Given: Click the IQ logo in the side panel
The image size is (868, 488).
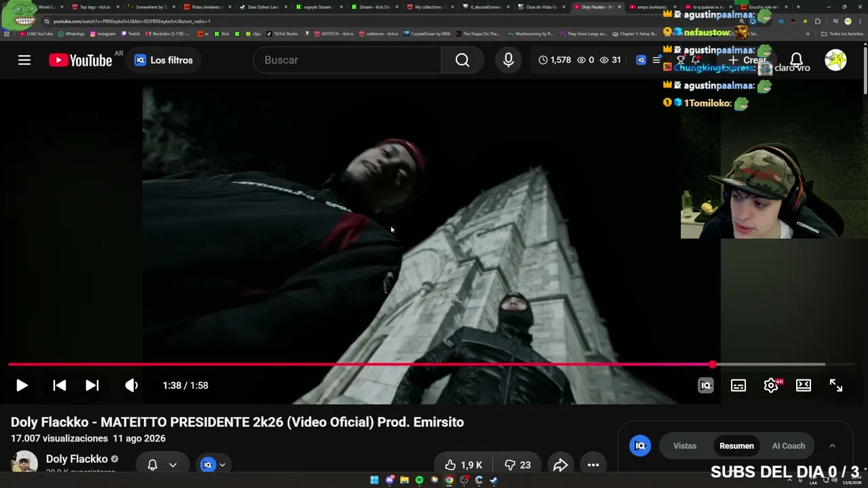Looking at the screenshot, I should tap(639, 446).
